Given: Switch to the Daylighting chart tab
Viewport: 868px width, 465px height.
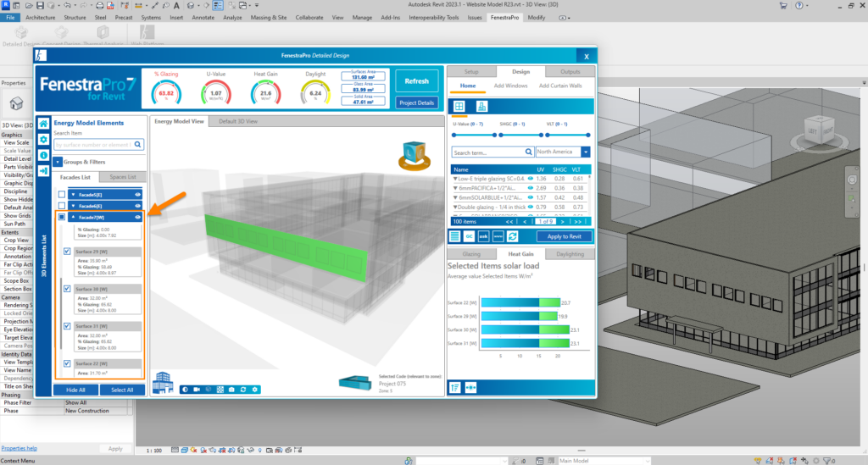Looking at the screenshot, I should [x=570, y=254].
